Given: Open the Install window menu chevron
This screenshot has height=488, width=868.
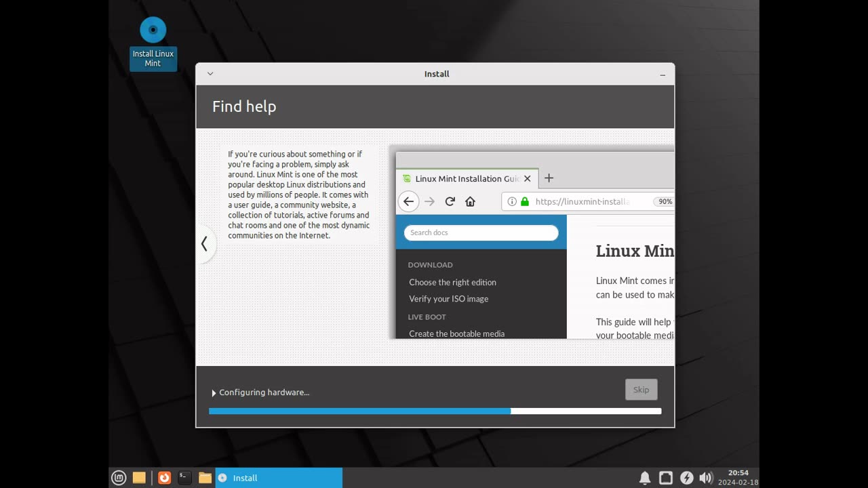Looking at the screenshot, I should click(210, 74).
